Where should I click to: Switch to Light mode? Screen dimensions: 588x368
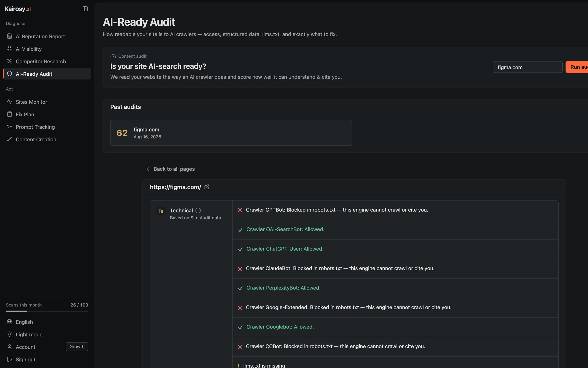point(47,334)
